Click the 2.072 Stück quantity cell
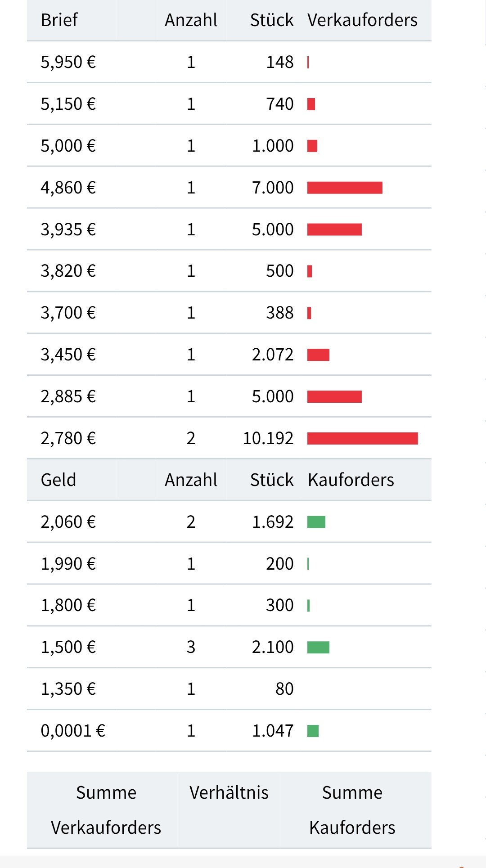The width and height of the screenshot is (486, 868). (x=273, y=355)
